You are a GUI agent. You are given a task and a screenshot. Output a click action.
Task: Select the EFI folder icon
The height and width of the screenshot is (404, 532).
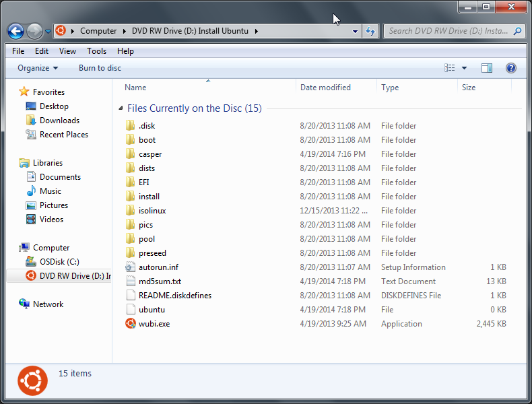click(130, 182)
